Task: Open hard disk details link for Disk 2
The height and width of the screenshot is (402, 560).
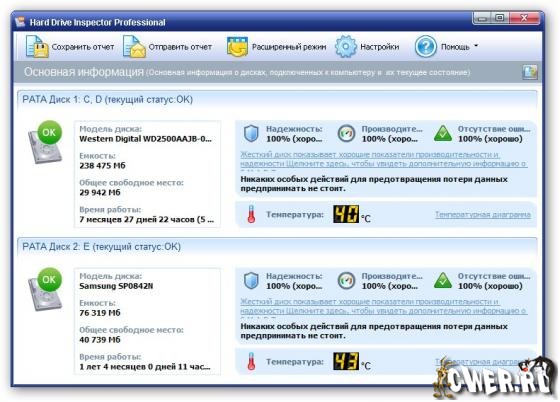Action: (384, 306)
